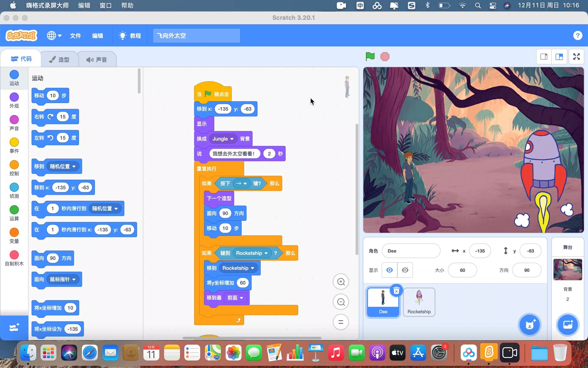The height and width of the screenshot is (368, 588).
Task: Click the Scratch logo
Action: click(21, 36)
